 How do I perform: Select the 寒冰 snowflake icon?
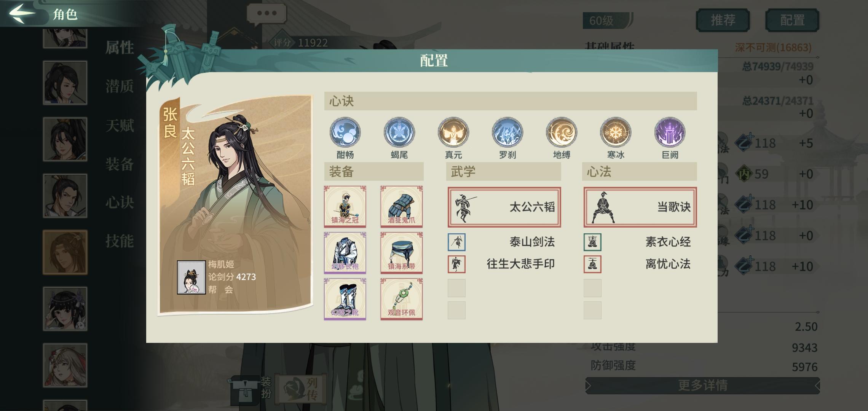click(616, 132)
